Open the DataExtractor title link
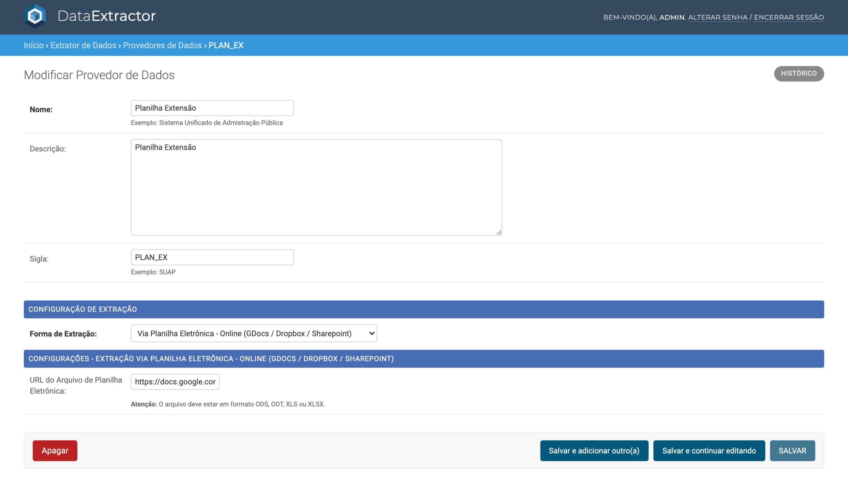 pyautogui.click(x=106, y=16)
